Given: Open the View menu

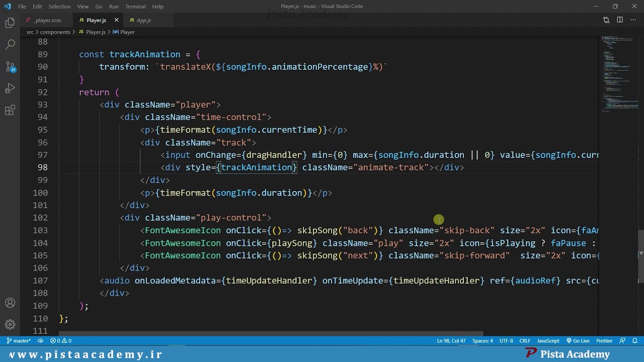Looking at the screenshot, I should click(83, 7).
